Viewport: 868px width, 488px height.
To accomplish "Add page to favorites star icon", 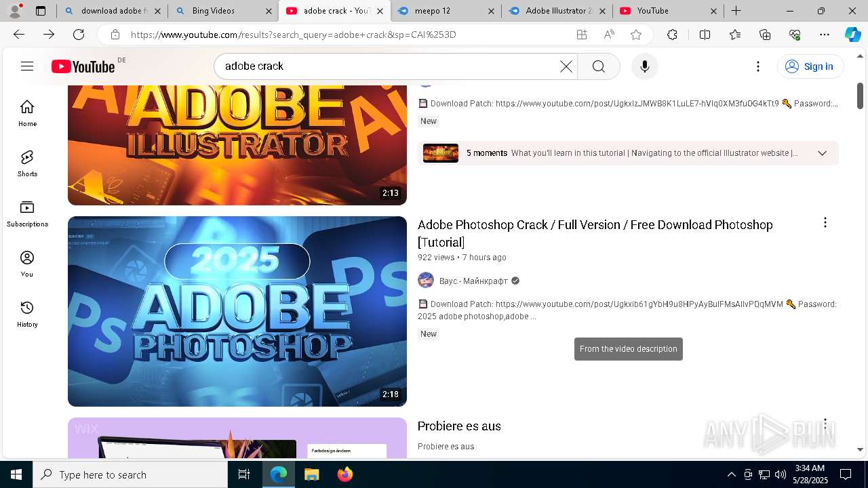I will (x=636, y=35).
